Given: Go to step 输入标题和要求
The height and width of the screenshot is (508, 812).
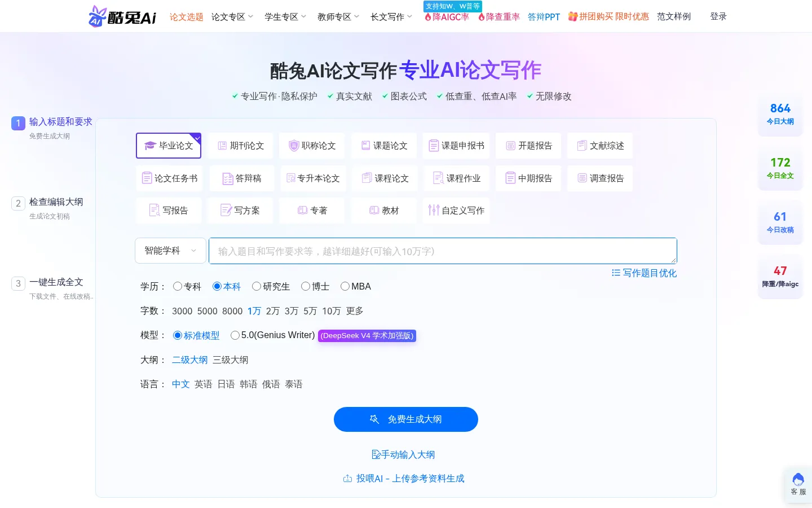Looking at the screenshot, I should (60, 122).
